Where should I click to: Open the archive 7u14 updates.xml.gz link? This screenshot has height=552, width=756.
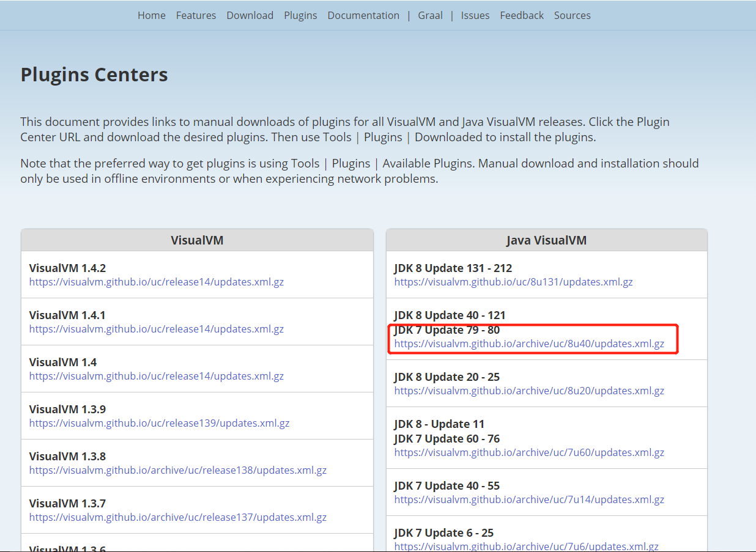(x=529, y=499)
